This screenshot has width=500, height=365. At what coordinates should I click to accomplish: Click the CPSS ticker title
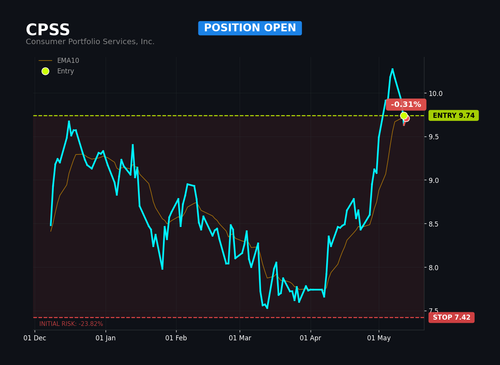point(48,30)
